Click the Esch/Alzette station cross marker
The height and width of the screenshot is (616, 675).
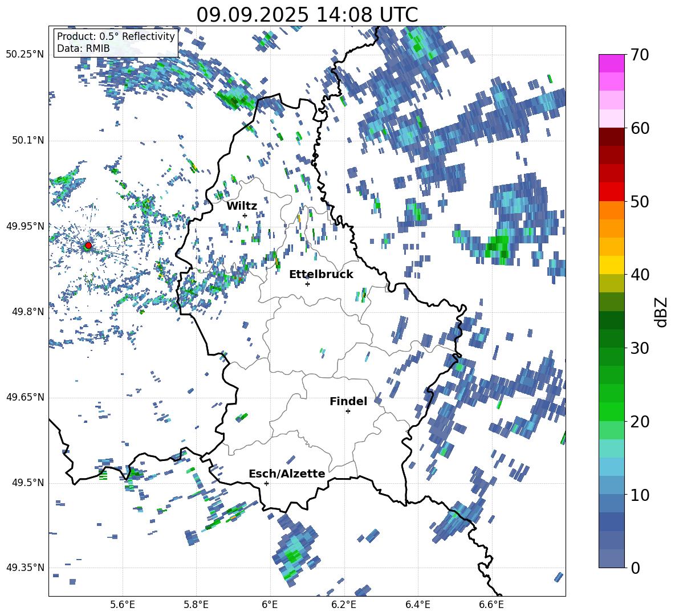(266, 483)
